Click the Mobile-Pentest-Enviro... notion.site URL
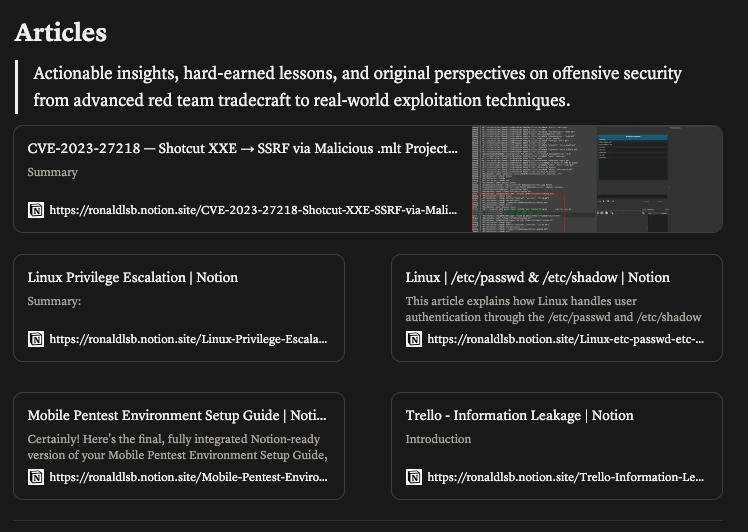 (x=188, y=477)
